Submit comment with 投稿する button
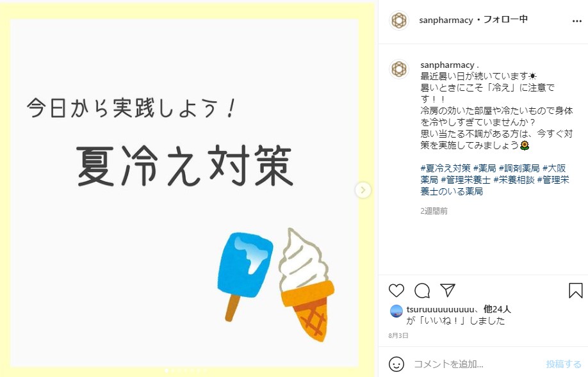The image size is (588, 377). pyautogui.click(x=563, y=364)
